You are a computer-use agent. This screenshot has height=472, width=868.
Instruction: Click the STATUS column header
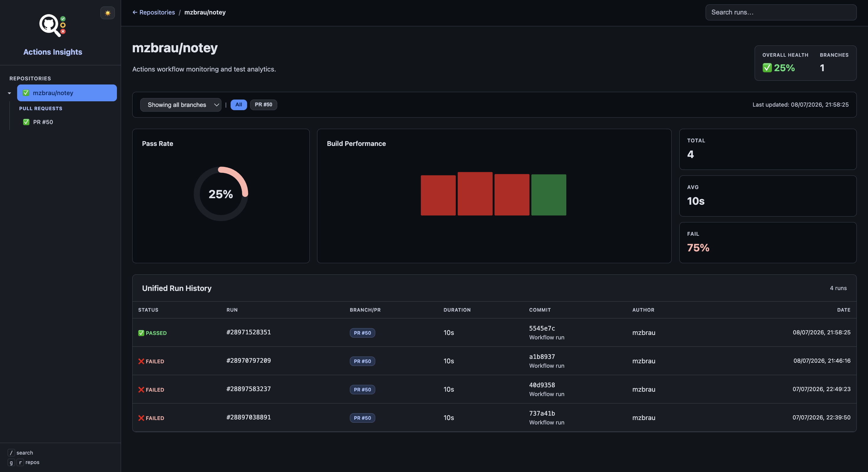[148, 310]
